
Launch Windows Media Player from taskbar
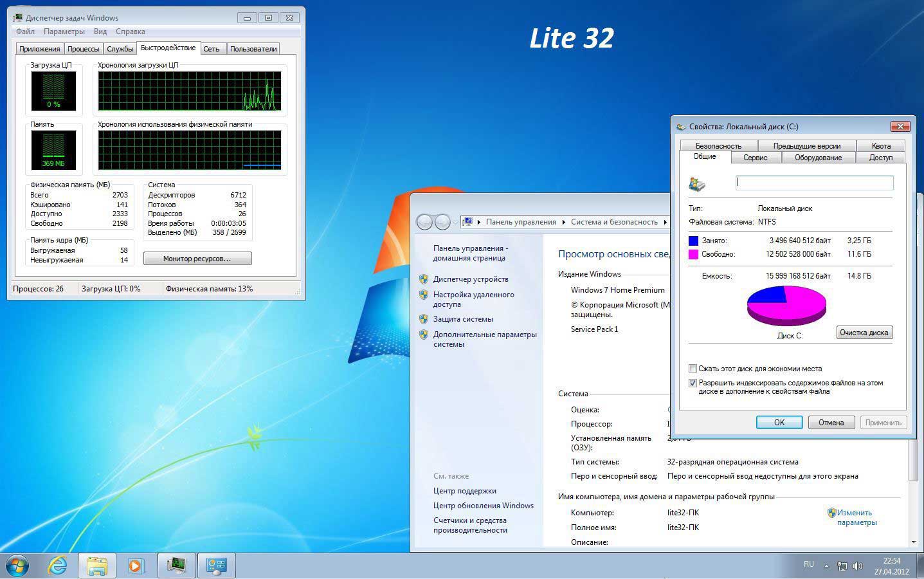(136, 565)
